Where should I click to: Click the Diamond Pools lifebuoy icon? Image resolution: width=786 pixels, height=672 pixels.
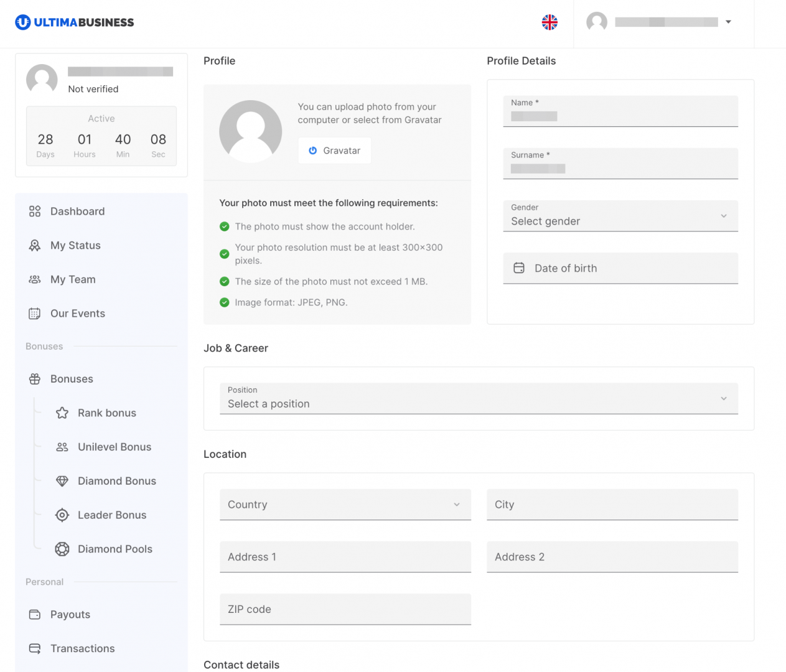point(62,549)
